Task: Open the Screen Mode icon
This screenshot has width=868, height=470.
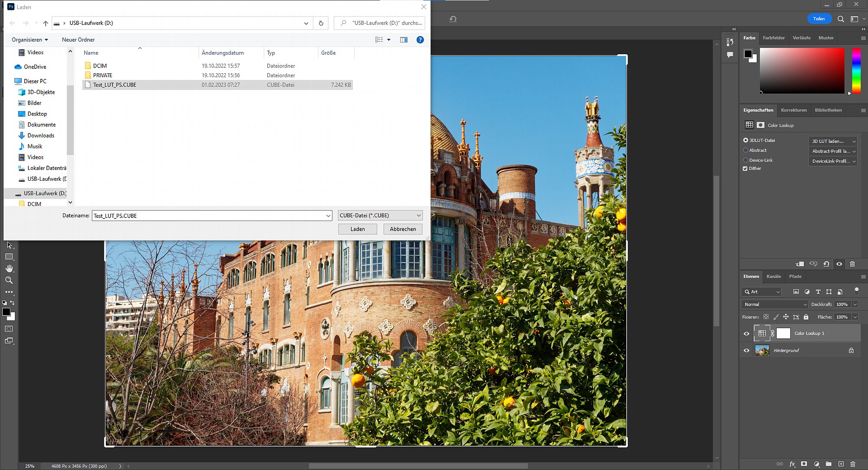Action: point(9,341)
